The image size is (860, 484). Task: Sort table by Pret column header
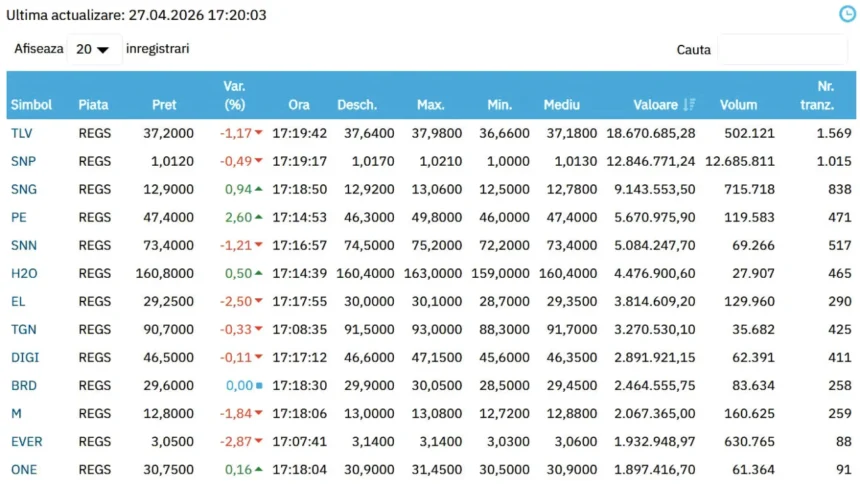tap(164, 105)
